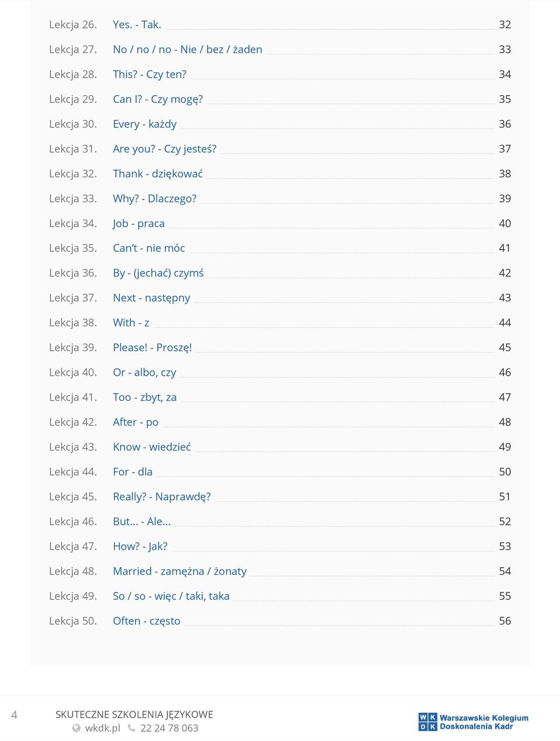Click Lekcja 40. label
Image resolution: width=560 pixels, height=741 pixels.
point(73,372)
